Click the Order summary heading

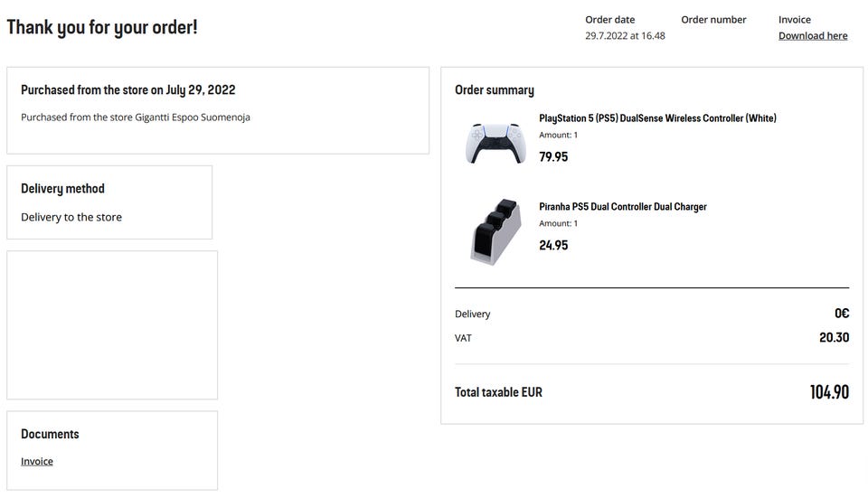point(495,90)
